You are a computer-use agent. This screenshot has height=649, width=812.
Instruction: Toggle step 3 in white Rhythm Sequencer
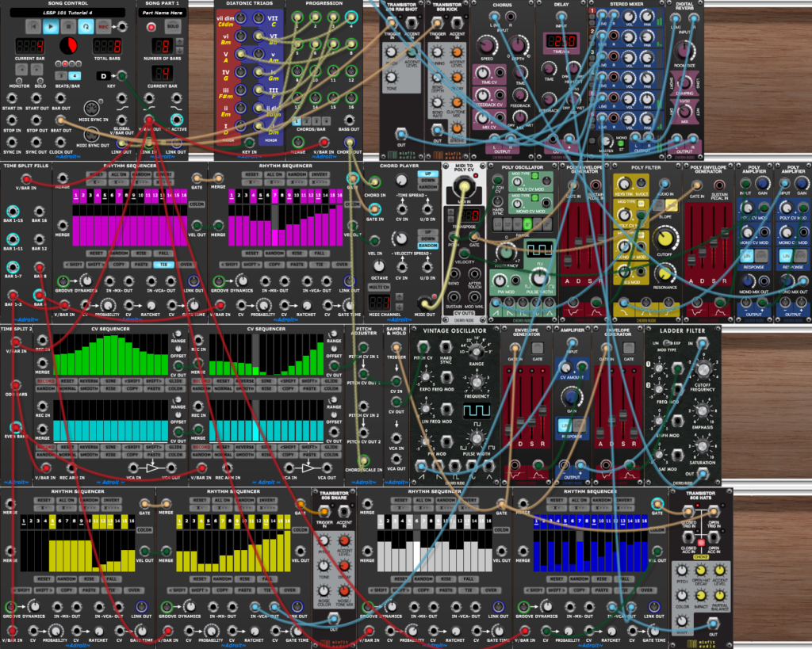395,521
